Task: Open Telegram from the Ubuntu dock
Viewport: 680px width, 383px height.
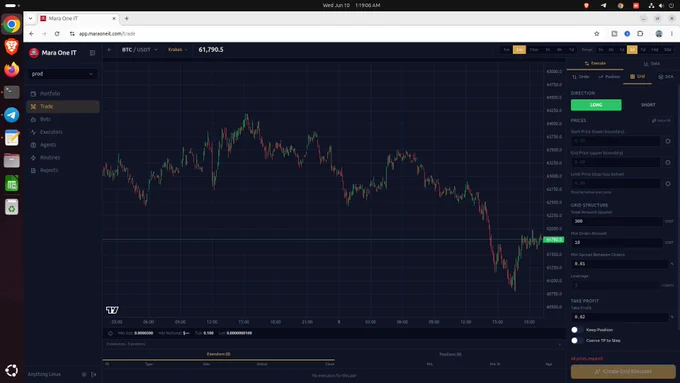Action: [x=12, y=115]
